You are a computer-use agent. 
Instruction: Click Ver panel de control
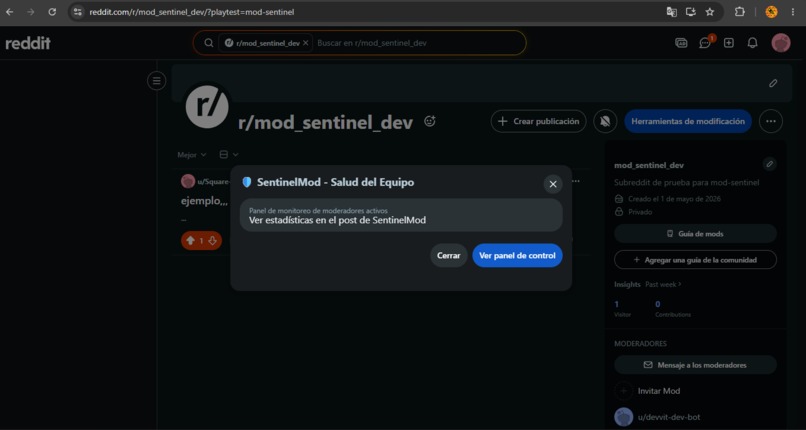click(x=517, y=255)
